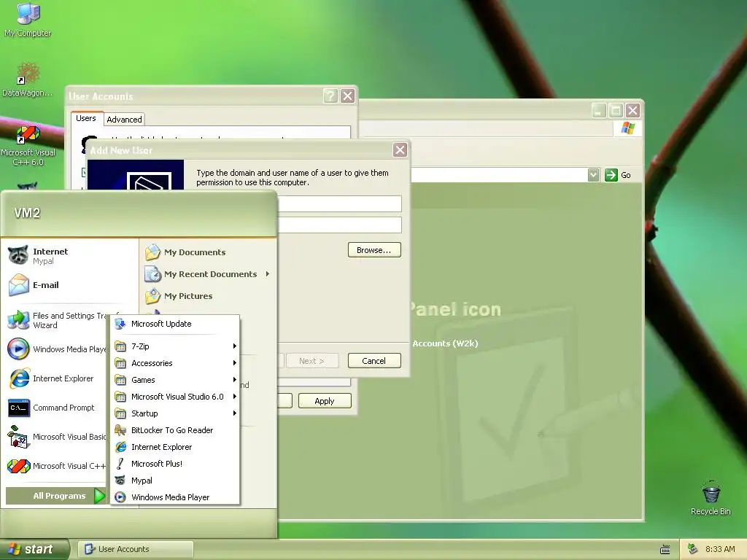Viewport: 747px width, 560px height.
Task: Open All Programs menu
Action: click(55, 496)
